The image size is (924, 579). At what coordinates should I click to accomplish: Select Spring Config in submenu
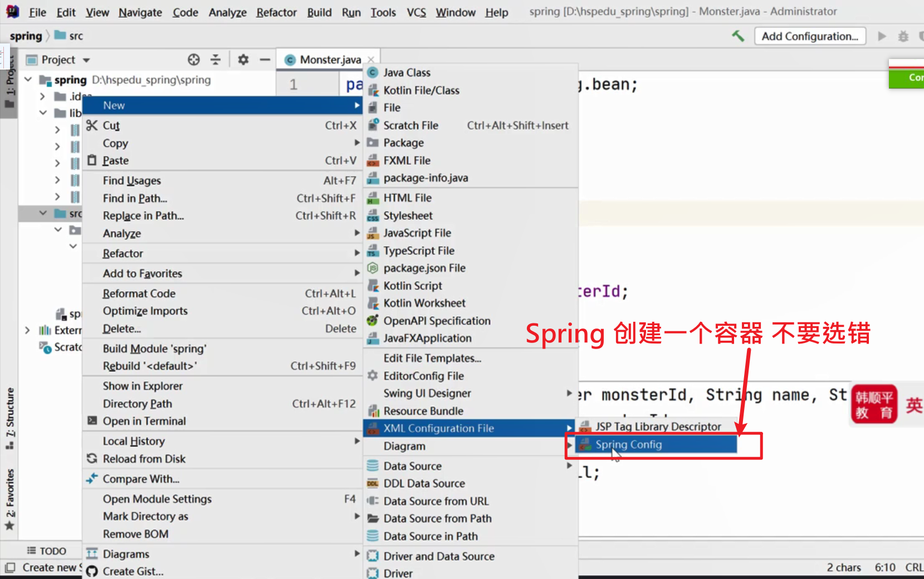coord(657,444)
